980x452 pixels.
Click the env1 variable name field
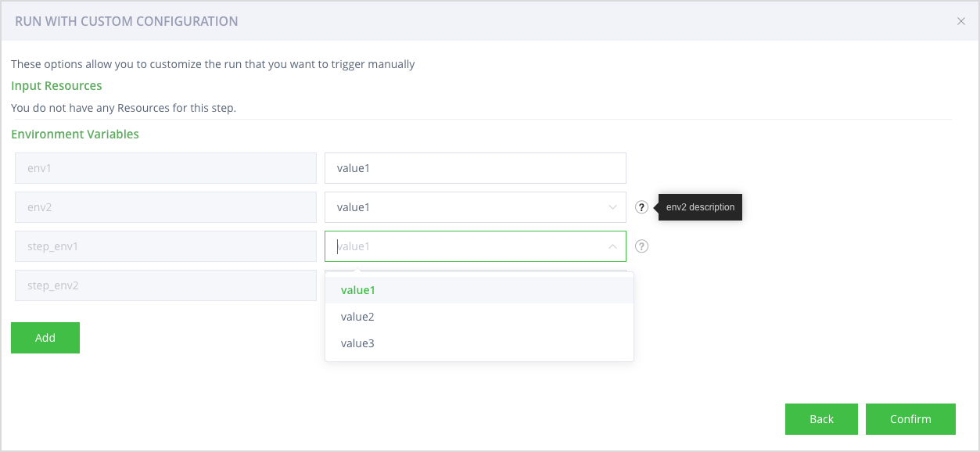(x=165, y=168)
